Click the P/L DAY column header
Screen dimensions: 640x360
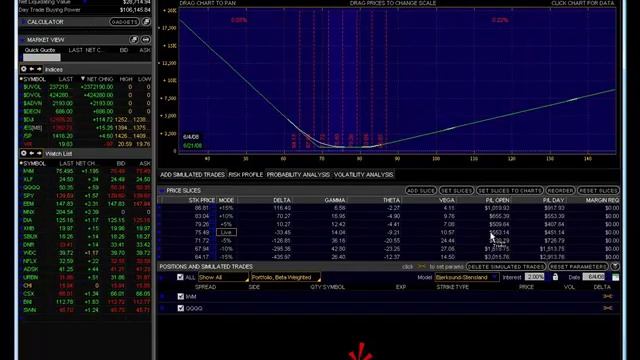553,200
